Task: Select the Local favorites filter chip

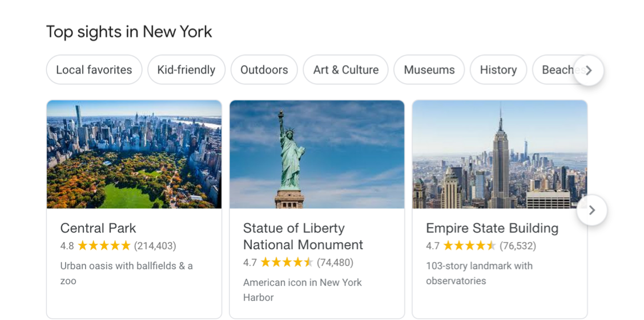Action: click(x=94, y=70)
